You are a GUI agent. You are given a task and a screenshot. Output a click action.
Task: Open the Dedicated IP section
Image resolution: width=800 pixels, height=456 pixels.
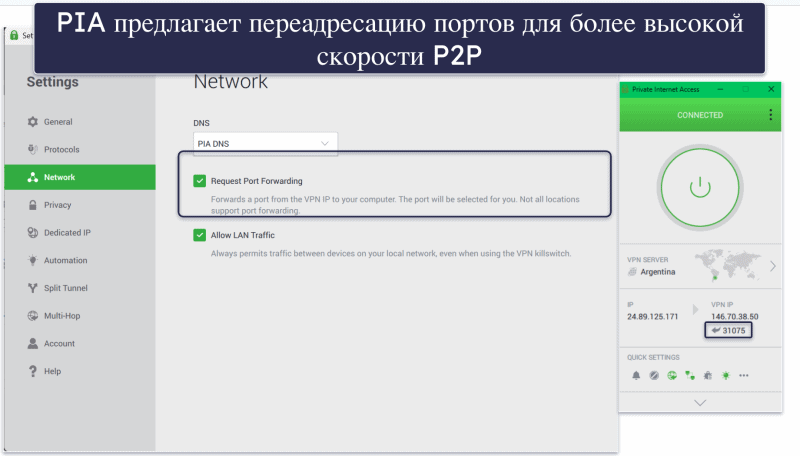pyautogui.click(x=80, y=233)
